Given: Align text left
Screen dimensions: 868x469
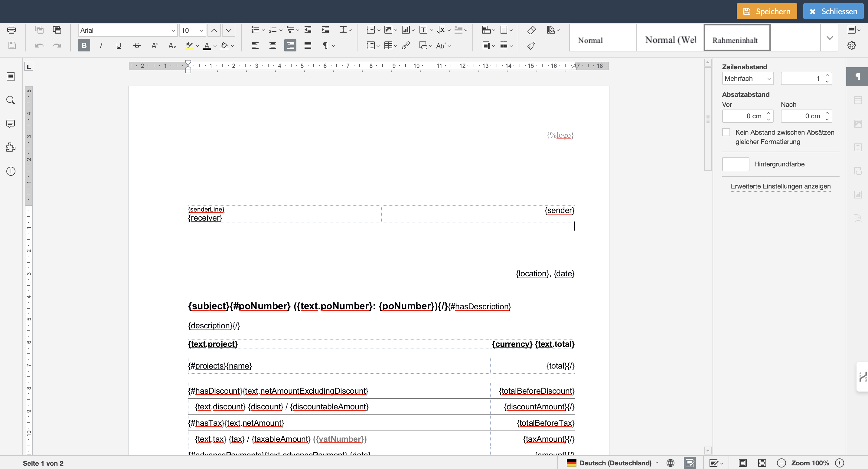Looking at the screenshot, I should (255, 45).
